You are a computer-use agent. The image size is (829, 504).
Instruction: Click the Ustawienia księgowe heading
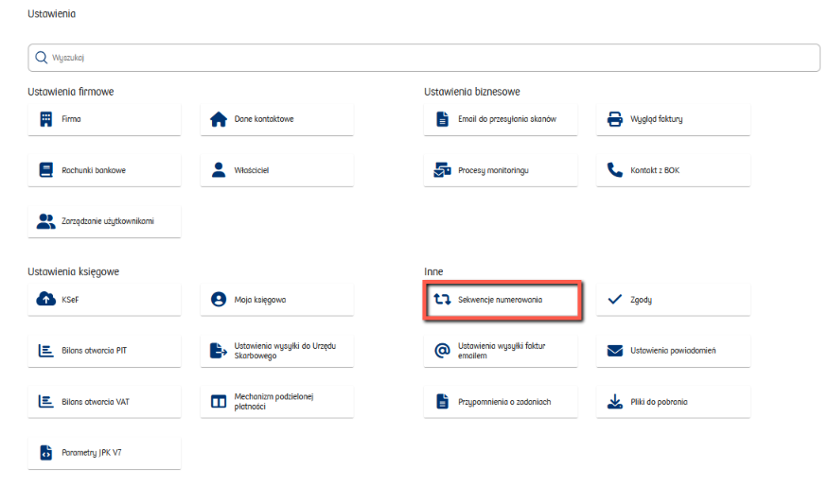(x=74, y=271)
